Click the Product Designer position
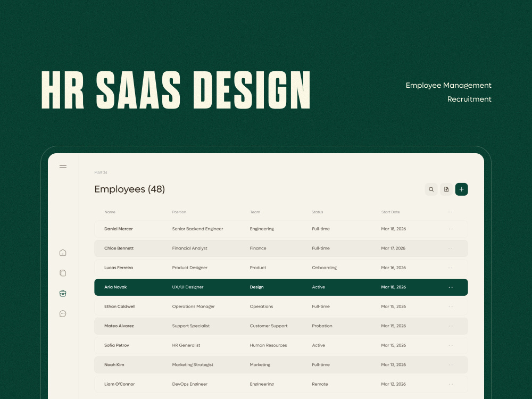This screenshot has height=399, width=532. click(x=190, y=268)
